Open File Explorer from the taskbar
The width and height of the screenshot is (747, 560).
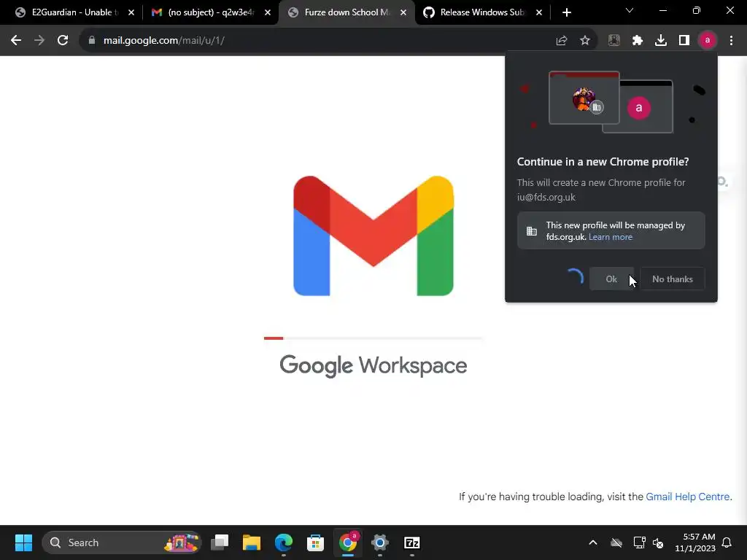click(252, 542)
